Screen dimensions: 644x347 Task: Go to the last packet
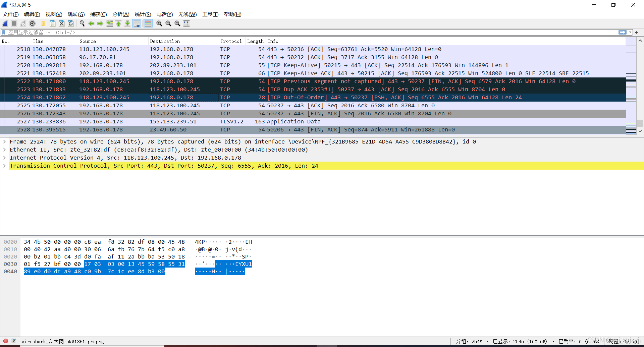coord(127,23)
